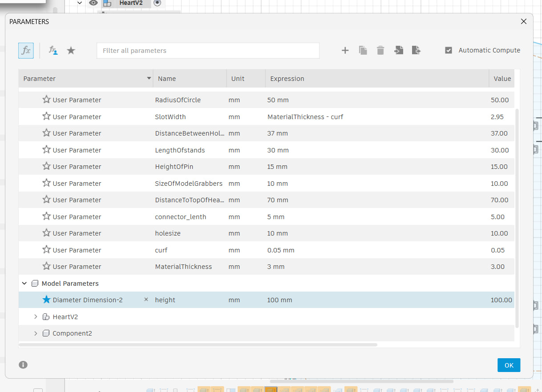The image size is (542, 392).
Task: Click the export parameters icon
Action: (x=416, y=50)
